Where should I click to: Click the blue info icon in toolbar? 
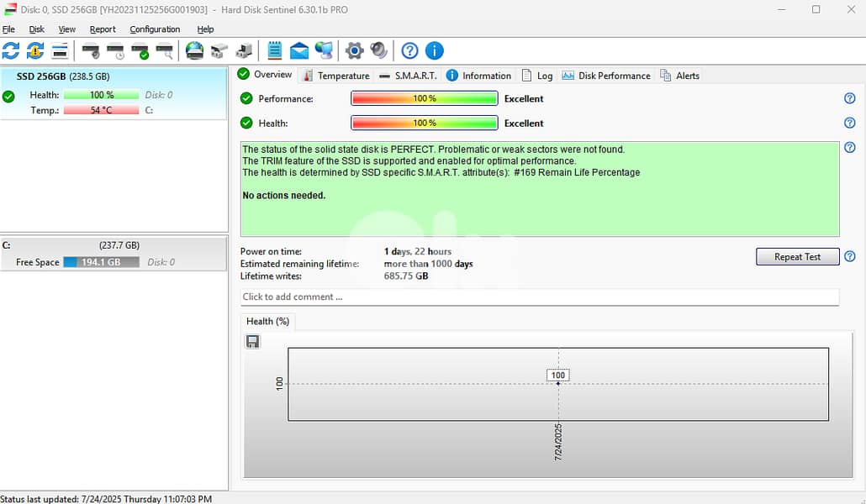(434, 51)
